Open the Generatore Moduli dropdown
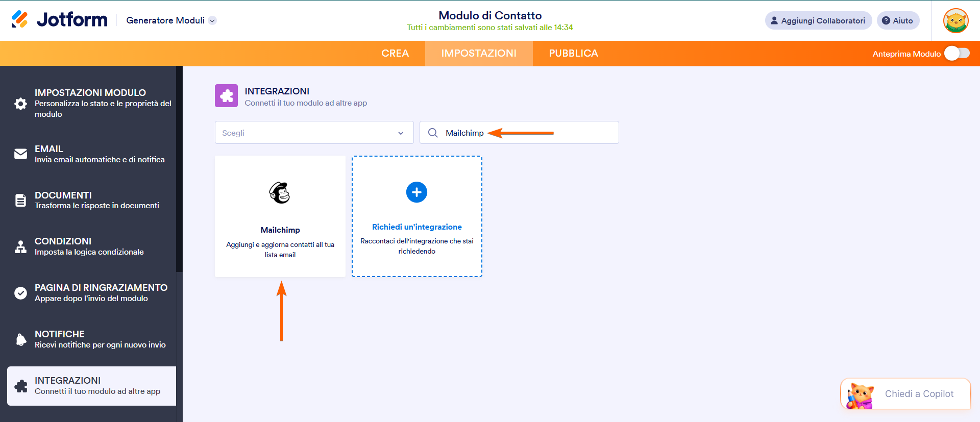Viewport: 980px width, 422px height. (171, 20)
